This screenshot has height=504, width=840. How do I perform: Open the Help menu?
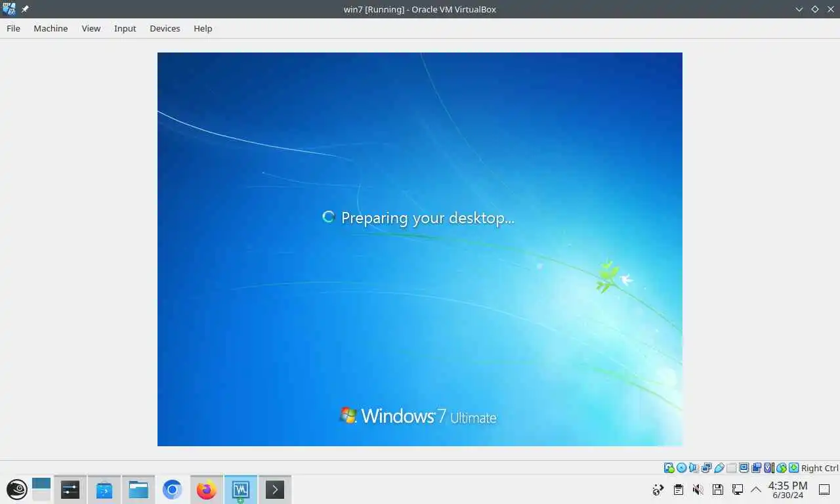point(203,28)
